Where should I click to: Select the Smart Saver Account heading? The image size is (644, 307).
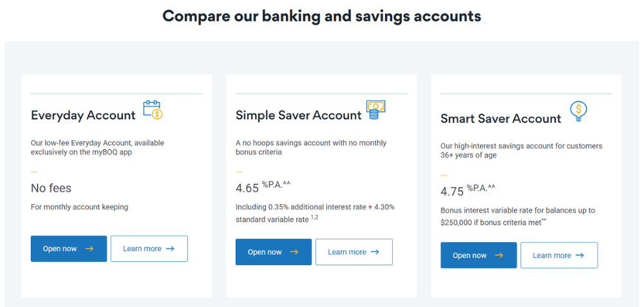(500, 118)
